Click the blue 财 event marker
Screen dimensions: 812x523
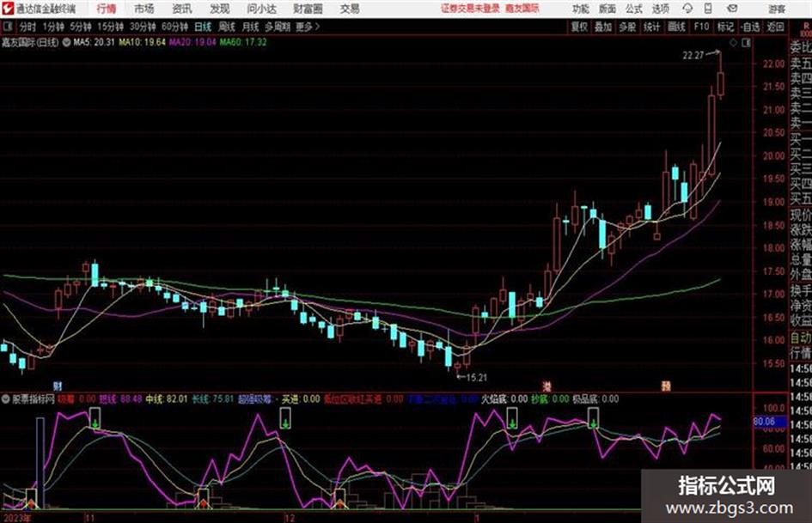pos(58,386)
